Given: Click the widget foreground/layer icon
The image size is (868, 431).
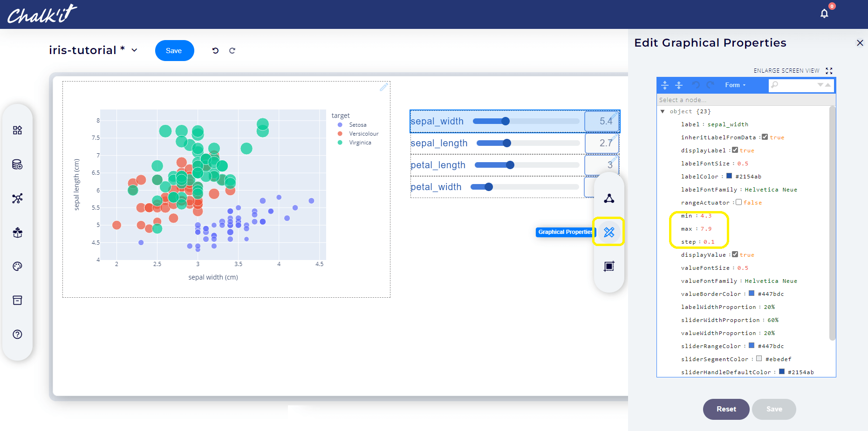Looking at the screenshot, I should coord(609,266).
